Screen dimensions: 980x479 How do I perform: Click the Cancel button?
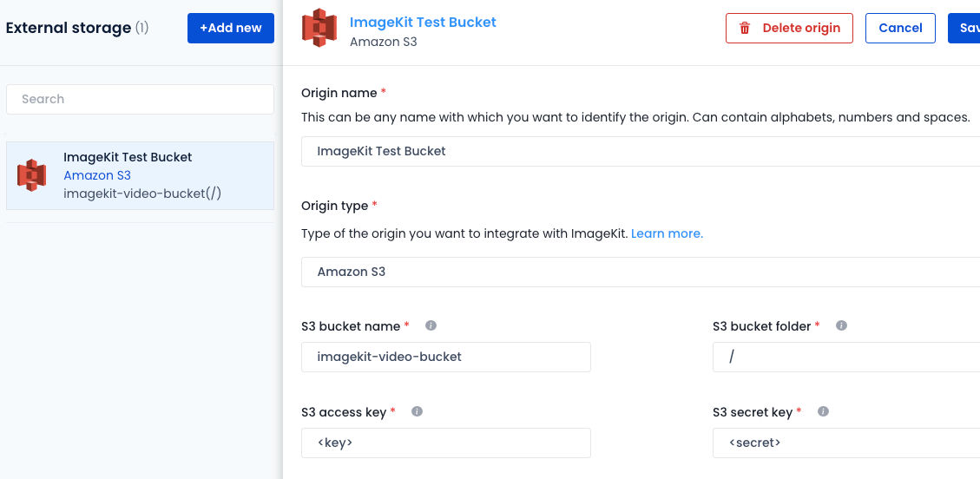pyautogui.click(x=900, y=28)
